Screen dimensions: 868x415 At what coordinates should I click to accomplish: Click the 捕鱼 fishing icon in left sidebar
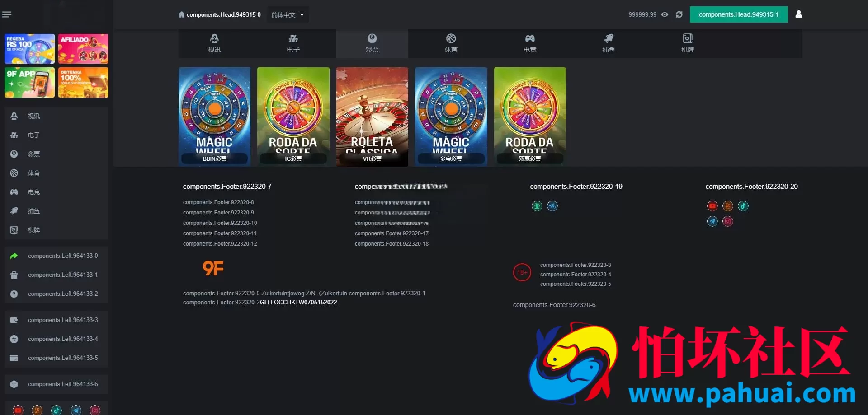(14, 211)
